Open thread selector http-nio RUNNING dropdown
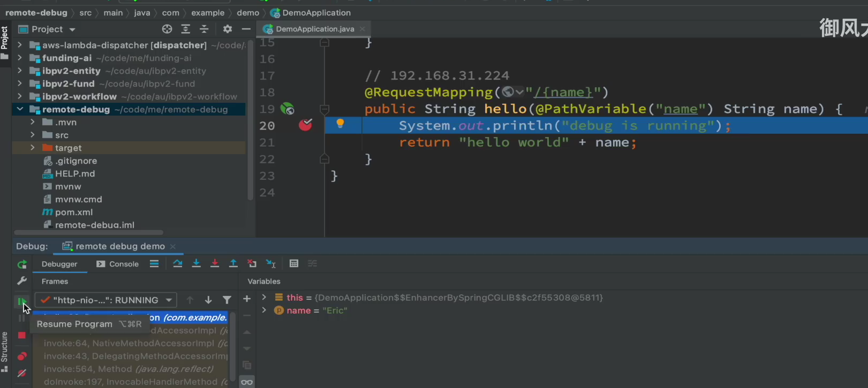868x388 pixels. coord(105,300)
